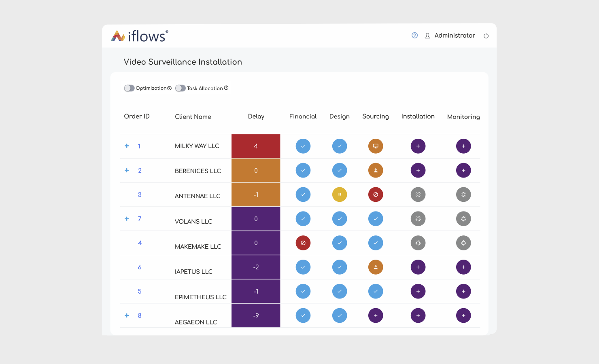Expand order 2 BERENICES row

pos(127,170)
